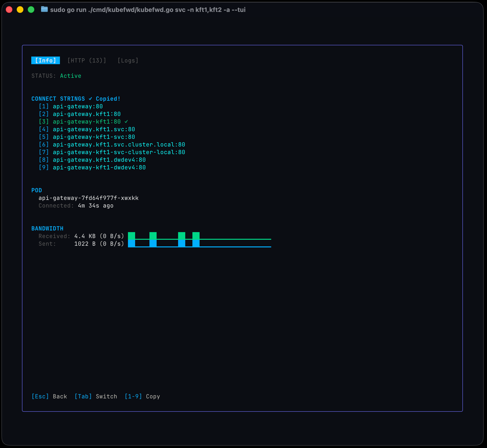This screenshot has width=487, height=448.
Task: Click the yellow minimize window button
Action: [20, 10]
